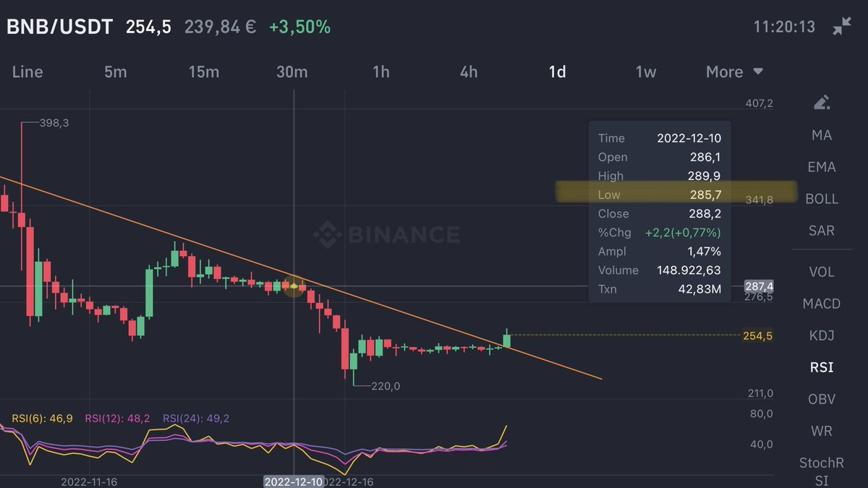Click the Txn 42,83M tooltip row
Image resolution: width=868 pixels, height=488 pixels.
[660, 289]
